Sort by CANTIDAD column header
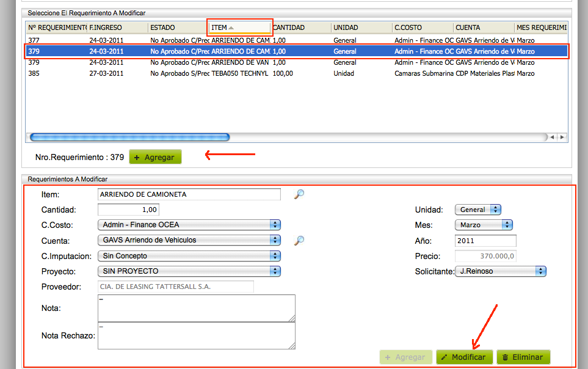 click(301, 27)
